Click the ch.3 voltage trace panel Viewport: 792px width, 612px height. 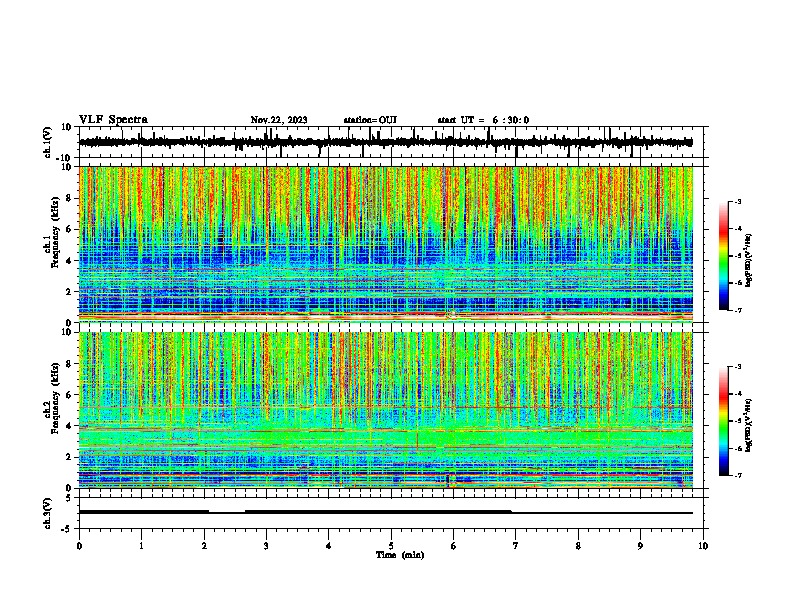tap(393, 513)
